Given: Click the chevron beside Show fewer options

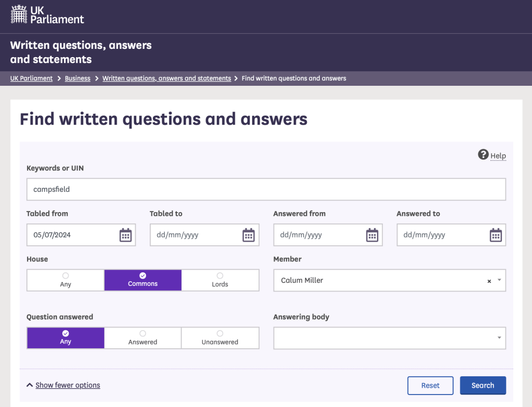Looking at the screenshot, I should point(30,385).
